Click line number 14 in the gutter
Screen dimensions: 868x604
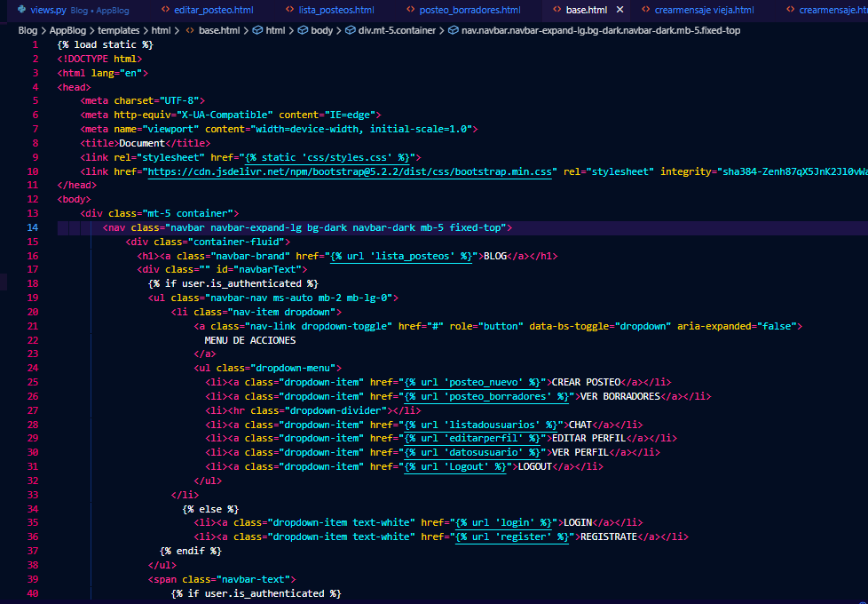(33, 227)
